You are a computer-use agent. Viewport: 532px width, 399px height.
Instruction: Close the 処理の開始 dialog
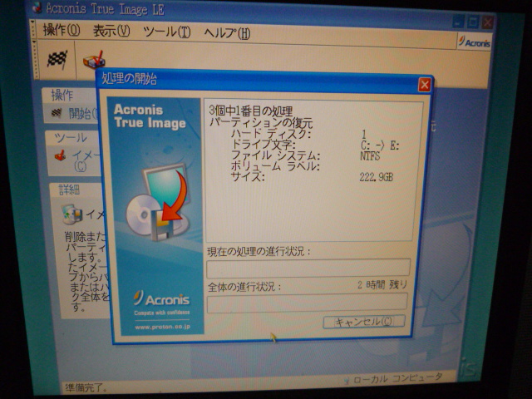(425, 85)
